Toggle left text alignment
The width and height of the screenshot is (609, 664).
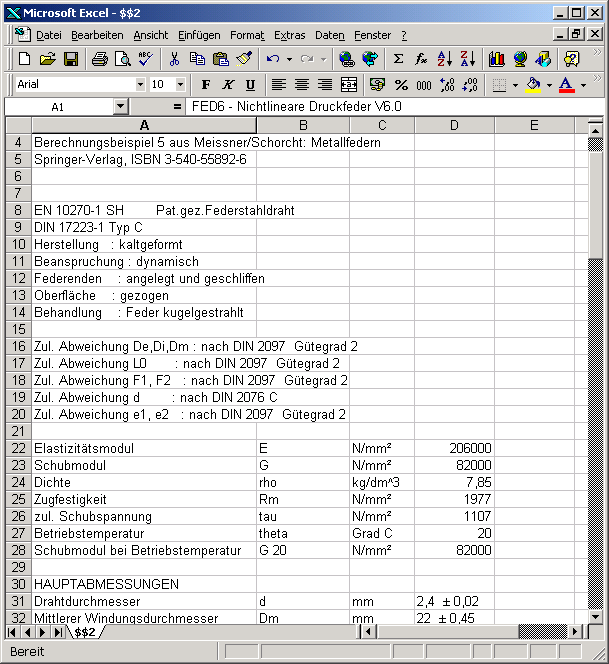click(279, 85)
